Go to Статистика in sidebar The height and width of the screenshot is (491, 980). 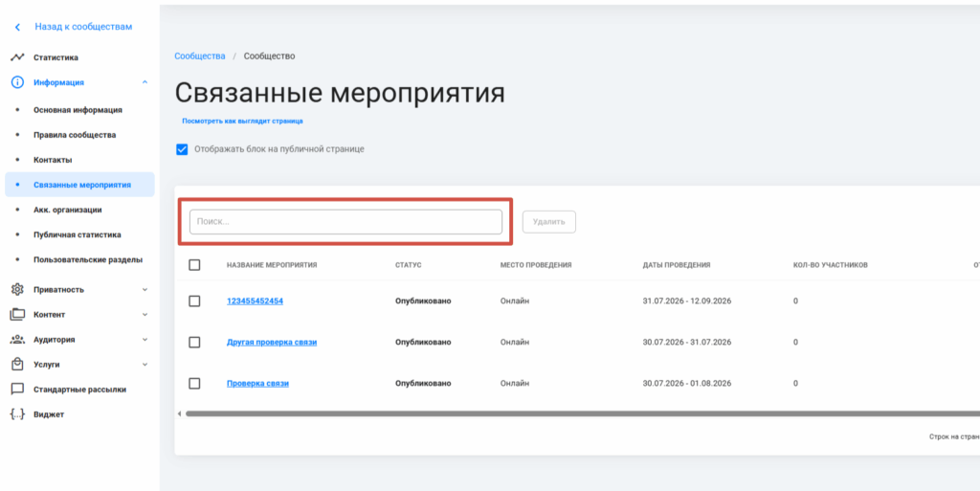pyautogui.click(x=56, y=57)
